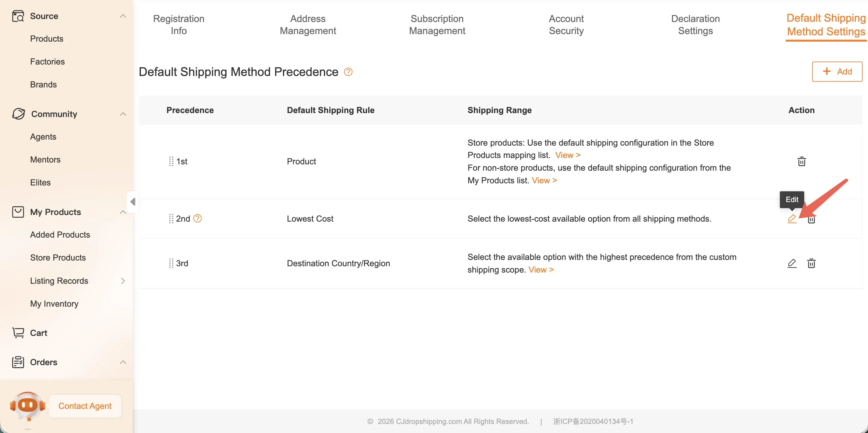
Task: Click the help icon next to 2nd
Action: pyautogui.click(x=198, y=218)
